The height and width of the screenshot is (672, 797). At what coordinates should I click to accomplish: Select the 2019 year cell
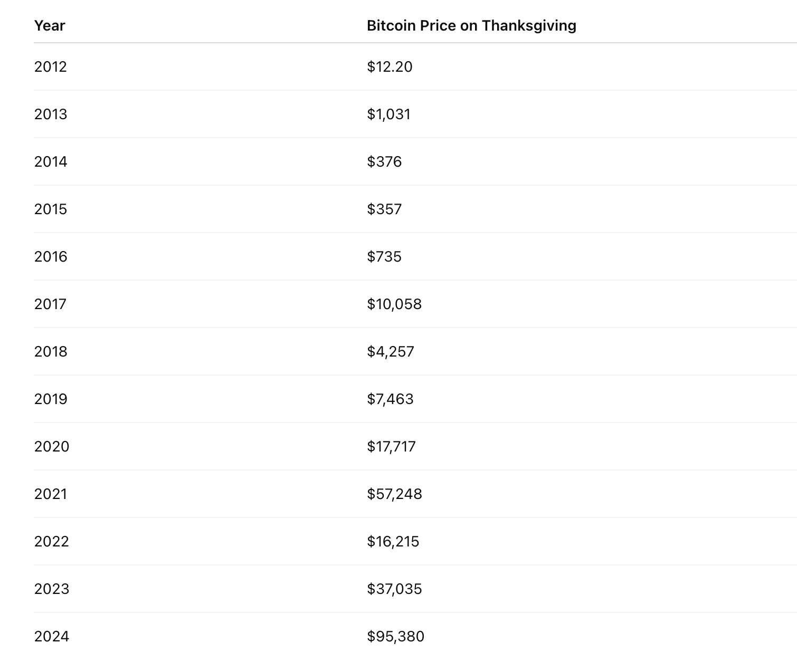click(51, 399)
